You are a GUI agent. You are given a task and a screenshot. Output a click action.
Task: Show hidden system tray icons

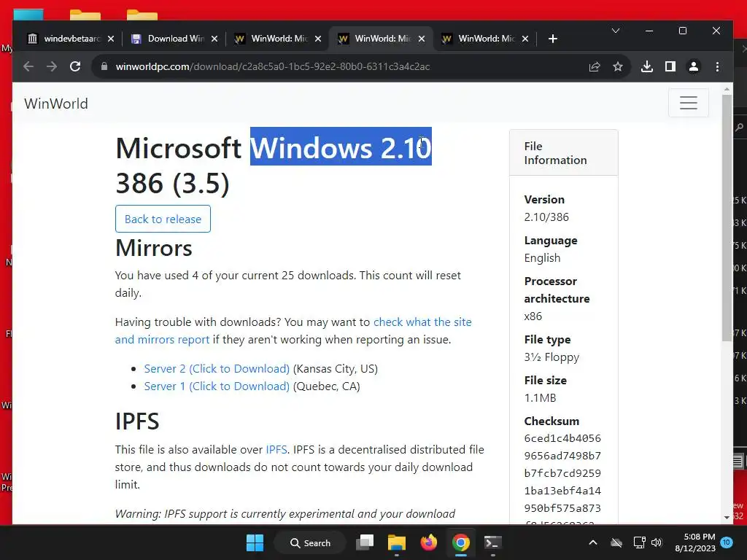tap(593, 542)
